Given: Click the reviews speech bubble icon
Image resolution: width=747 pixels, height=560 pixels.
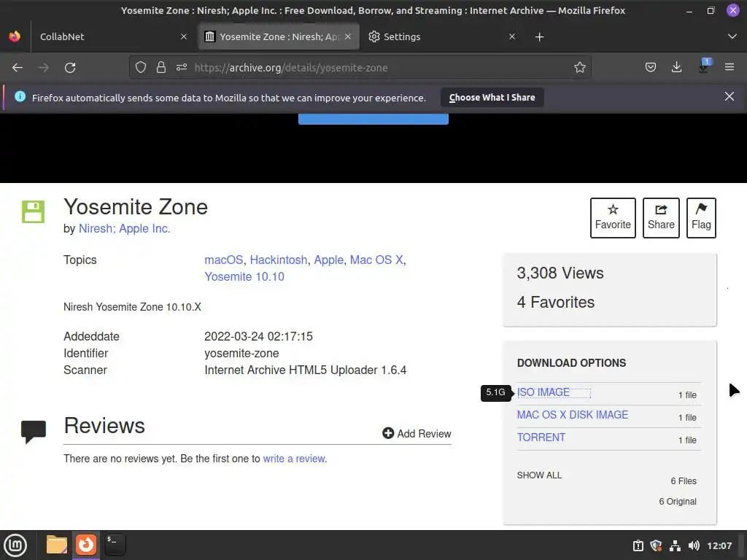Looking at the screenshot, I should tap(34, 432).
